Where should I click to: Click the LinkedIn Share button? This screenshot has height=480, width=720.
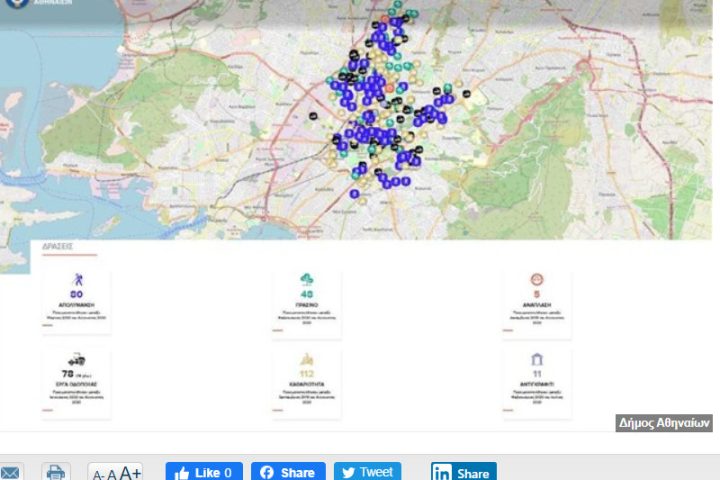coord(463,472)
